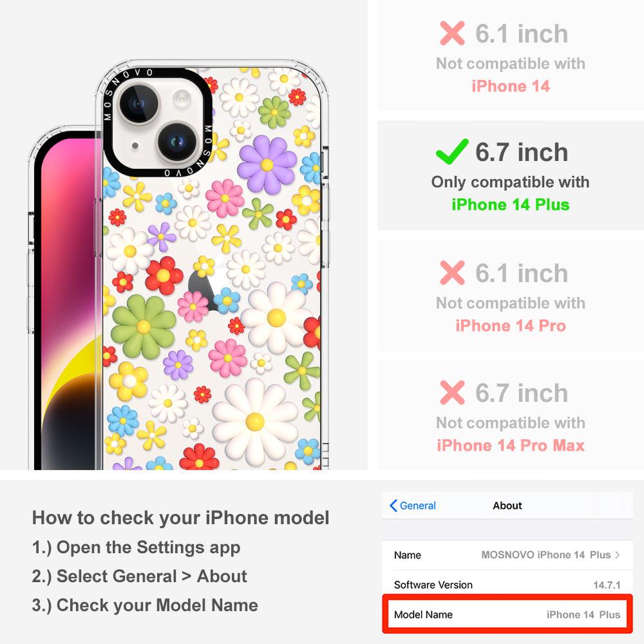The image size is (644, 644).
Task: Click the large purple flower on case
Action: coord(267,165)
